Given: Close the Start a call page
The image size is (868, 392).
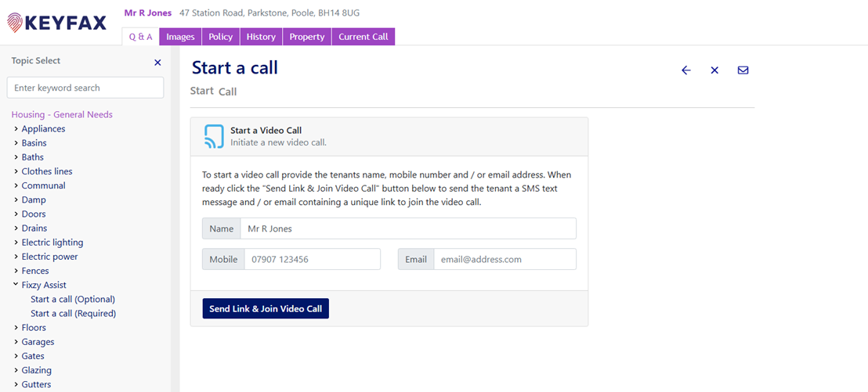Looking at the screenshot, I should [x=714, y=70].
